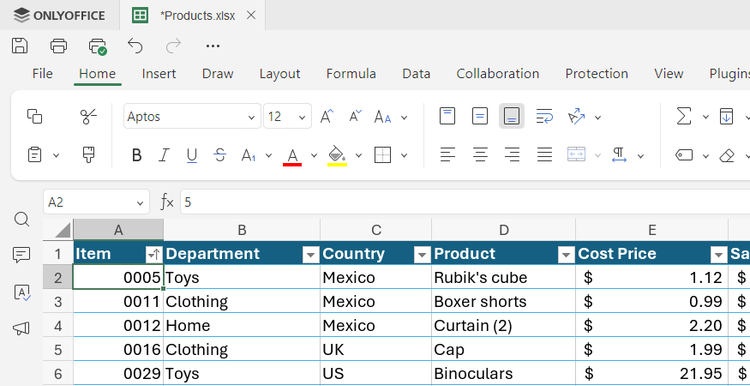
Task: Click the Text Direction icon
Action: (619, 154)
